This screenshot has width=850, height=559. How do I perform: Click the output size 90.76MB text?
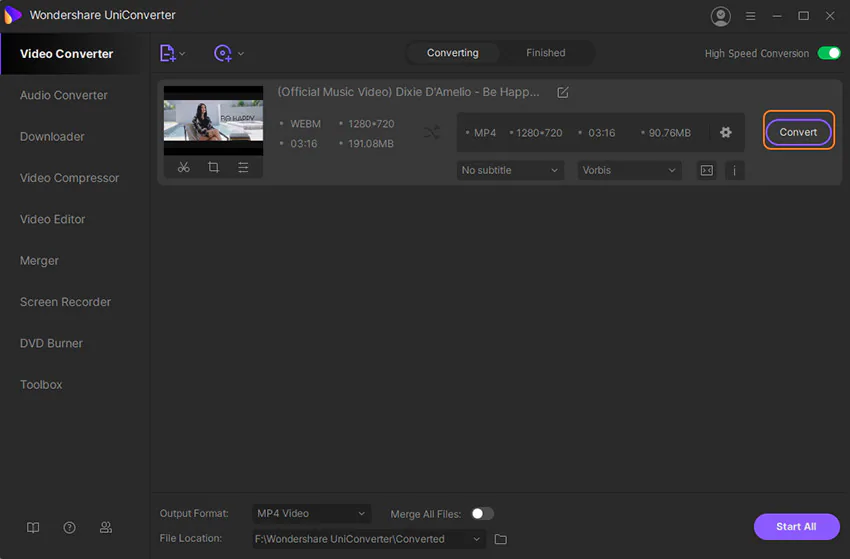pos(669,133)
